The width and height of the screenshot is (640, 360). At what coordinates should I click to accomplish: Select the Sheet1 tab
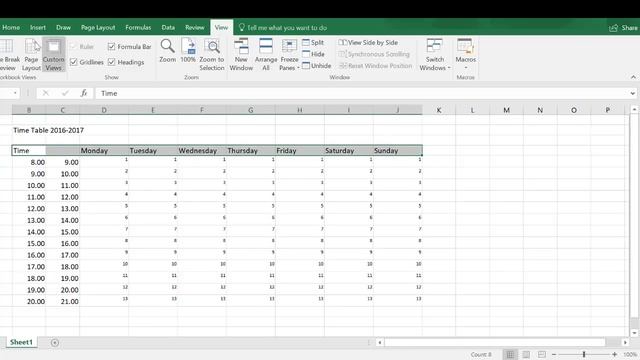click(21, 342)
